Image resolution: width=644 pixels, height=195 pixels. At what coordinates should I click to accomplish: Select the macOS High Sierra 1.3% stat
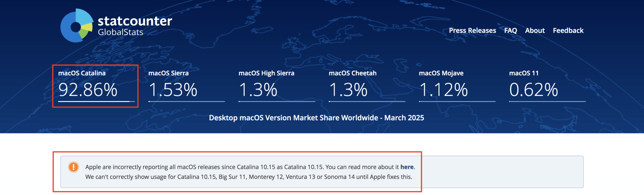[x=277, y=86]
